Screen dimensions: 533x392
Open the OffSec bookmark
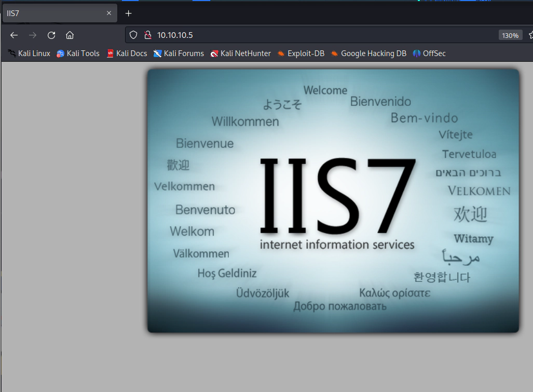[x=429, y=53]
